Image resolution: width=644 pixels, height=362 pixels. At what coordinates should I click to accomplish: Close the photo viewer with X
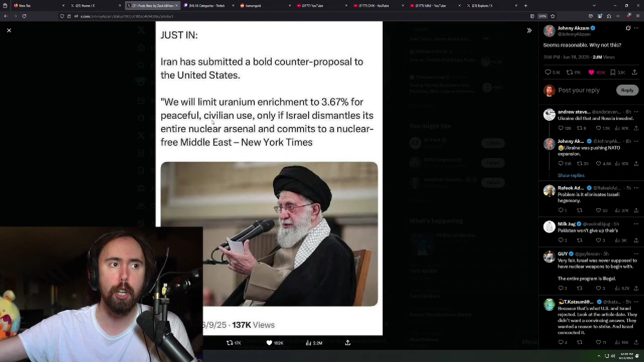pos(9,31)
